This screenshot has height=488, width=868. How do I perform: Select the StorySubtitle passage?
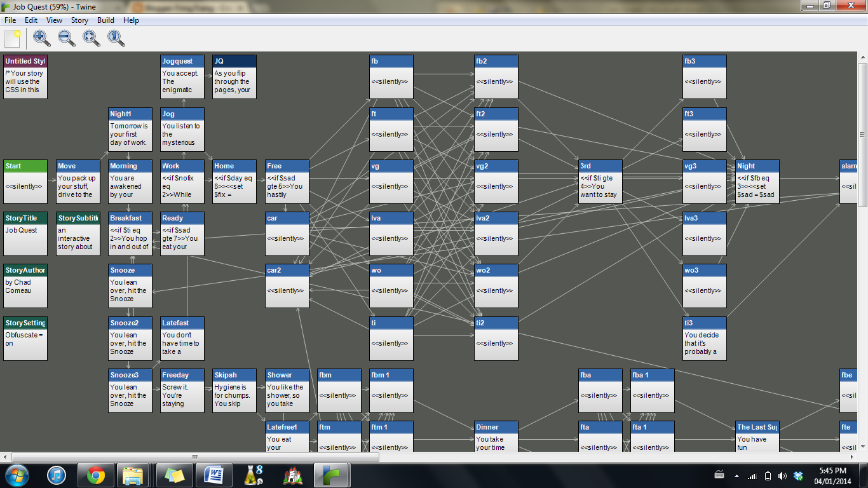pos(78,233)
